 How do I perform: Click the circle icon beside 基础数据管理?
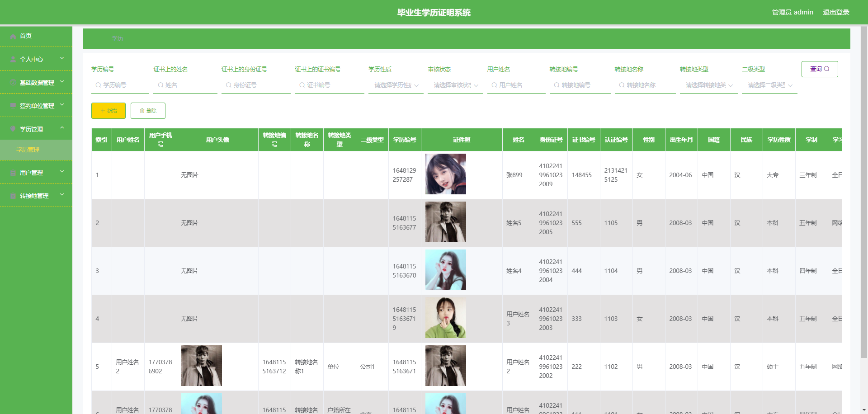click(x=13, y=83)
